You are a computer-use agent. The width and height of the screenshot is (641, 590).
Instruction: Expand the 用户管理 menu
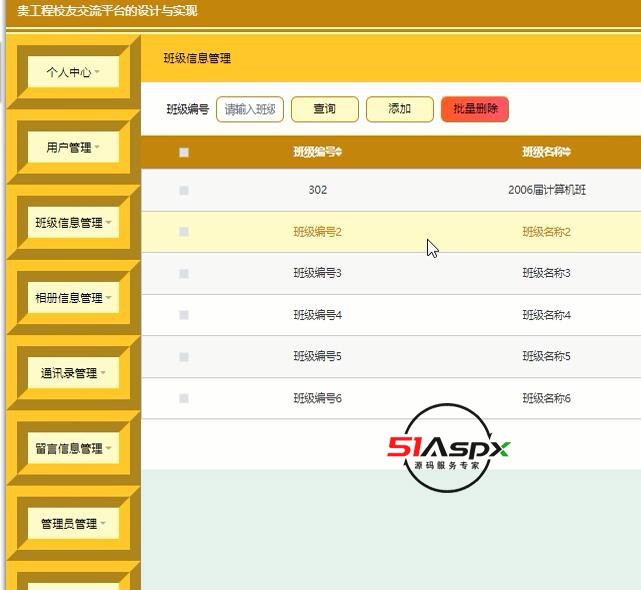(x=74, y=147)
